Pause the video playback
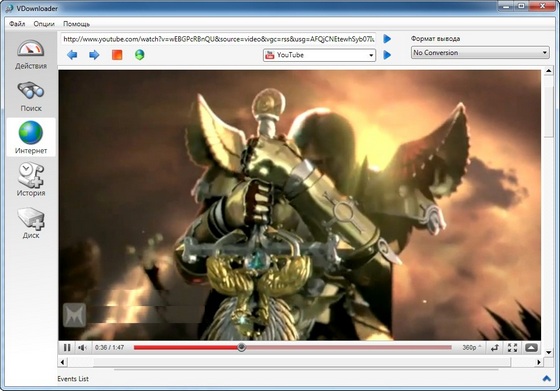The image size is (560, 391). pos(67,347)
